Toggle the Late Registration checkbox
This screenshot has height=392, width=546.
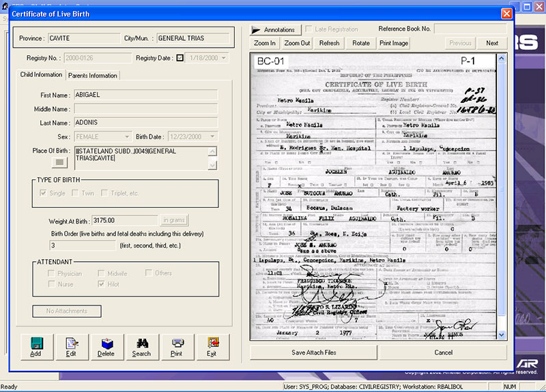coord(308,29)
